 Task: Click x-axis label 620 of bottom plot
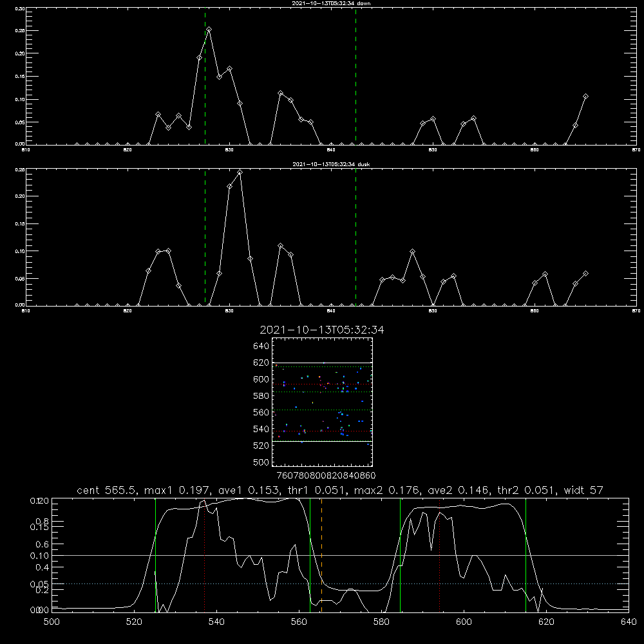[x=546, y=622]
